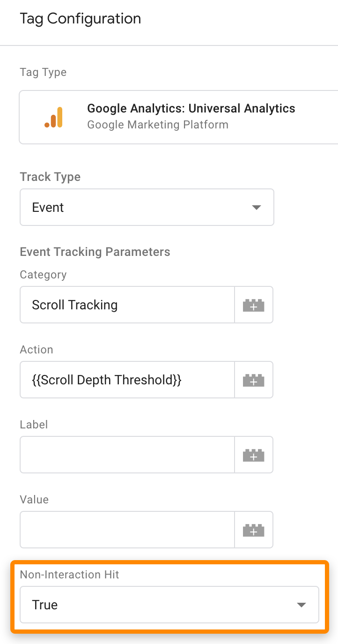Click the Tag Configuration heading
Screen dimensions: 338x644
click(x=80, y=19)
